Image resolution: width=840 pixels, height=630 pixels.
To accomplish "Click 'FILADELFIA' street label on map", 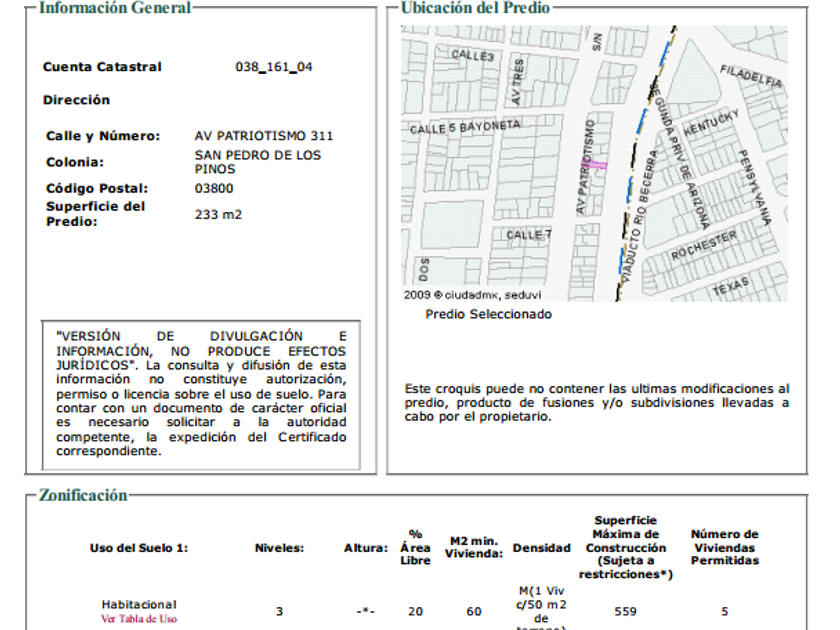I will pos(751,76).
